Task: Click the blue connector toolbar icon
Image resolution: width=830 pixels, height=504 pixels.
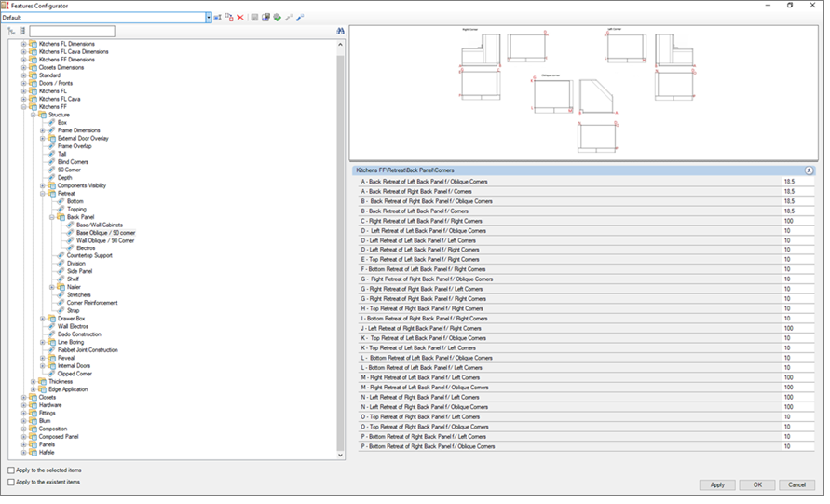Action: pos(300,18)
